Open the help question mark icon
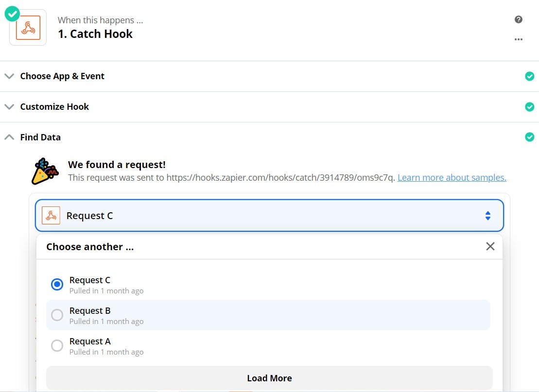The width and height of the screenshot is (539, 392). click(x=519, y=19)
